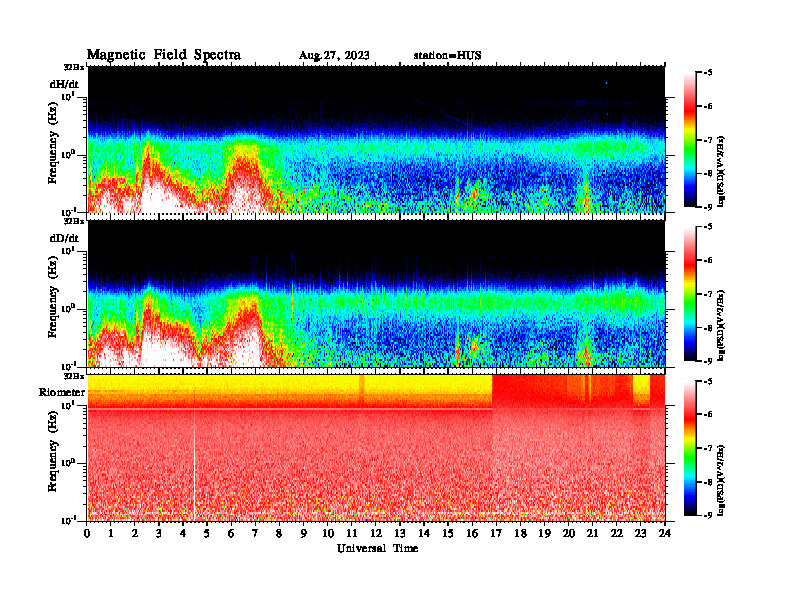
Task: Click the hour 17 tick label
Action: [496, 533]
